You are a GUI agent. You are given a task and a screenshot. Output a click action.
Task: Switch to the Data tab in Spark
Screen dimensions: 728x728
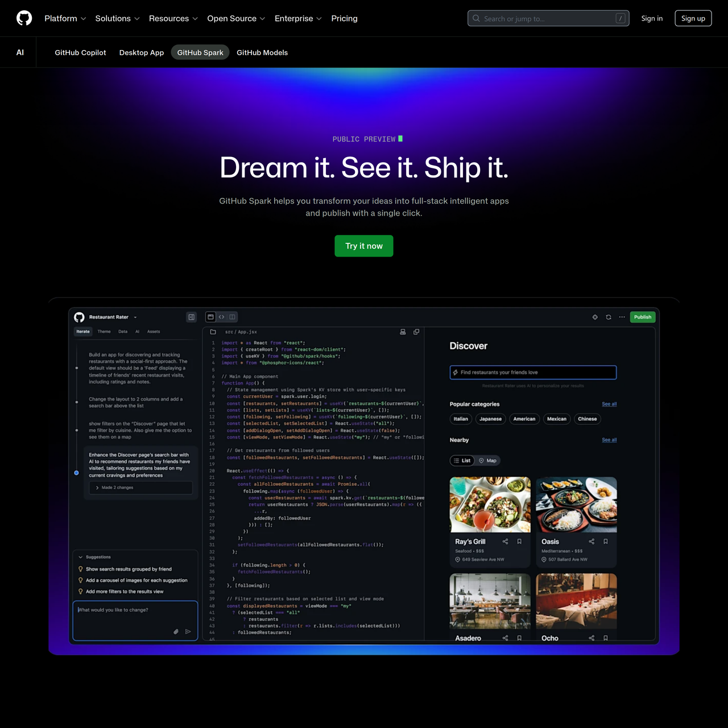[x=123, y=332]
